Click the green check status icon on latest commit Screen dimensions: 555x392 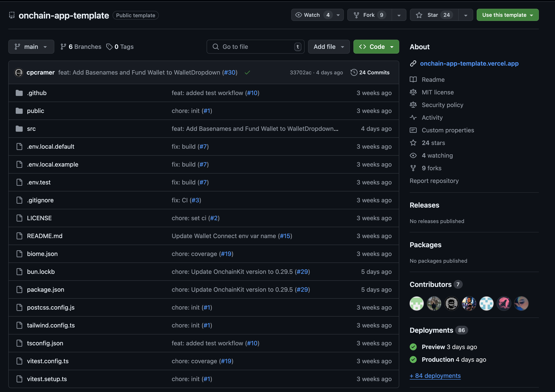point(247,72)
